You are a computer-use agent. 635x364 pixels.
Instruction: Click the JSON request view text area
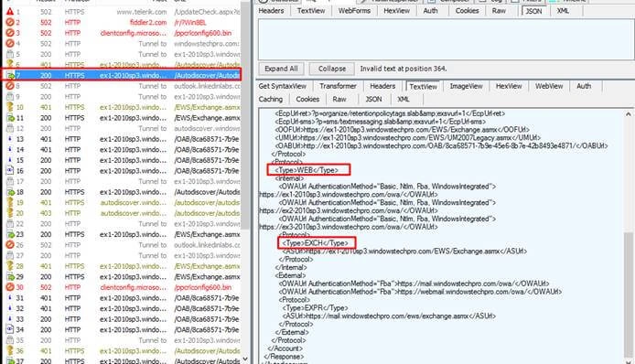446,39
